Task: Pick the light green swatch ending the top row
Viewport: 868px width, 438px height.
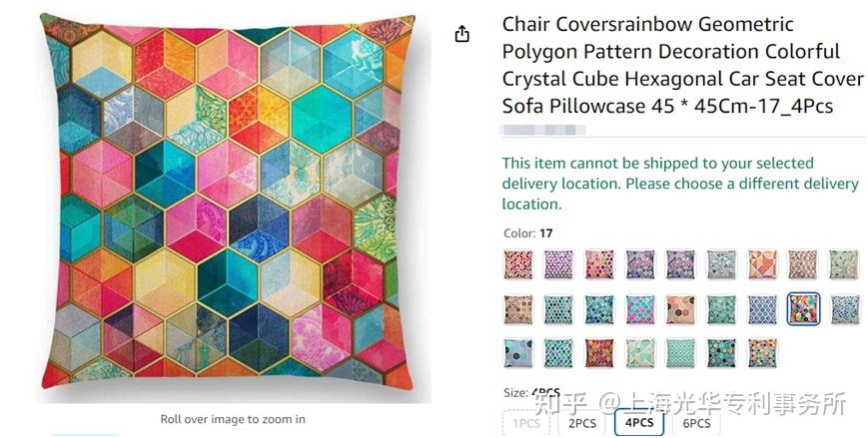Action: (x=843, y=264)
